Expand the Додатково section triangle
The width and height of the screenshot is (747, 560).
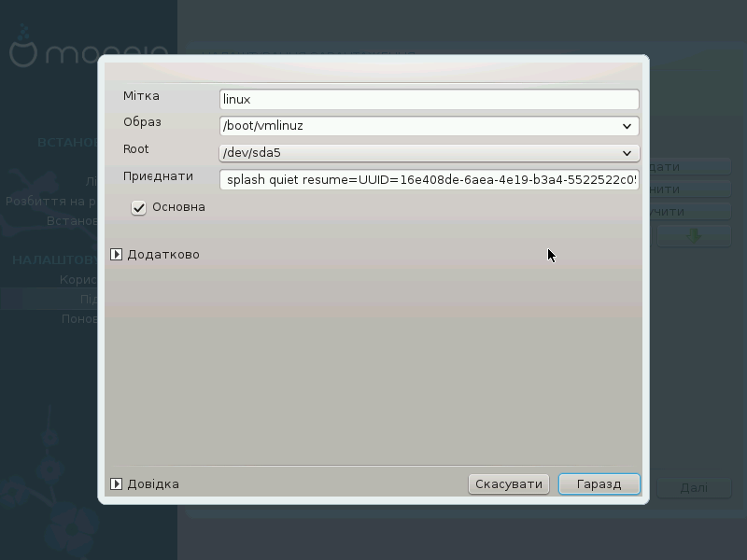tap(116, 254)
